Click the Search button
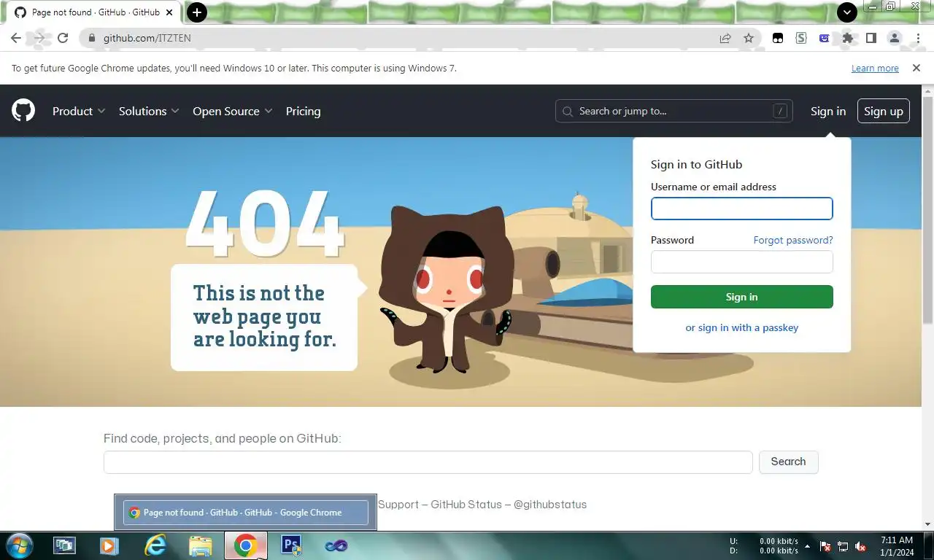 [x=788, y=462]
